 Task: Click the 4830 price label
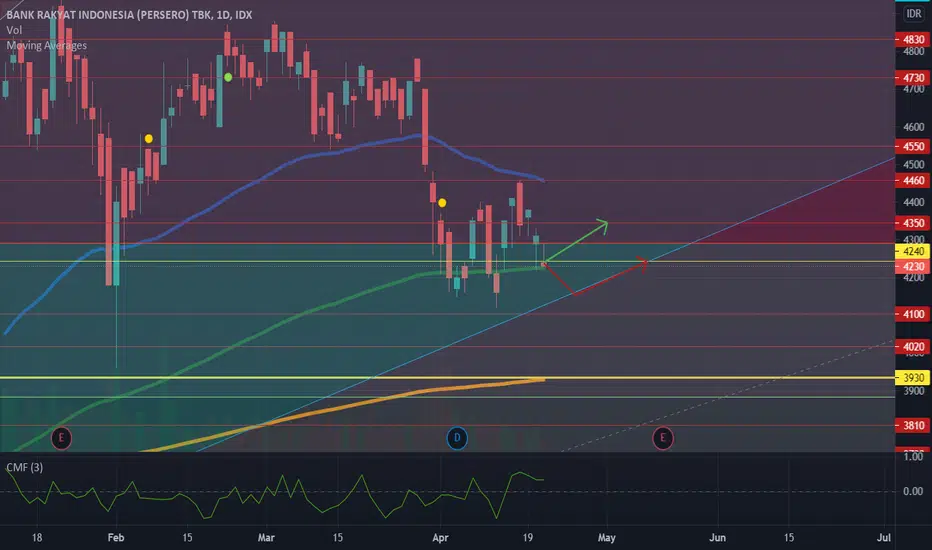(913, 40)
